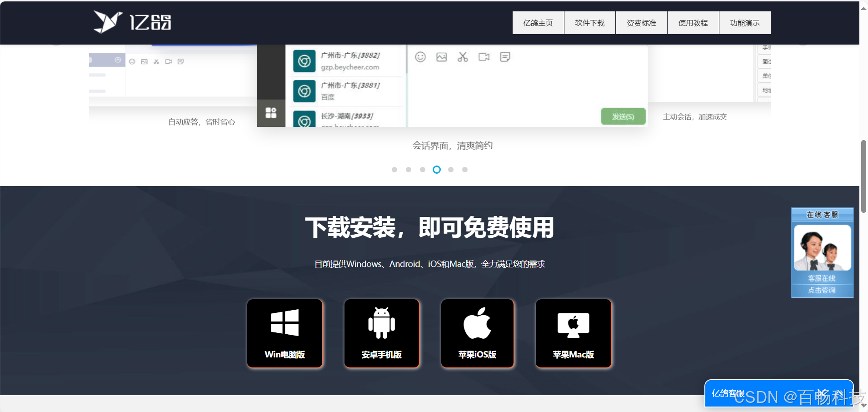The width and height of the screenshot is (868, 412).
Task: Download the 苹果iOS版 app
Action: 477,333
